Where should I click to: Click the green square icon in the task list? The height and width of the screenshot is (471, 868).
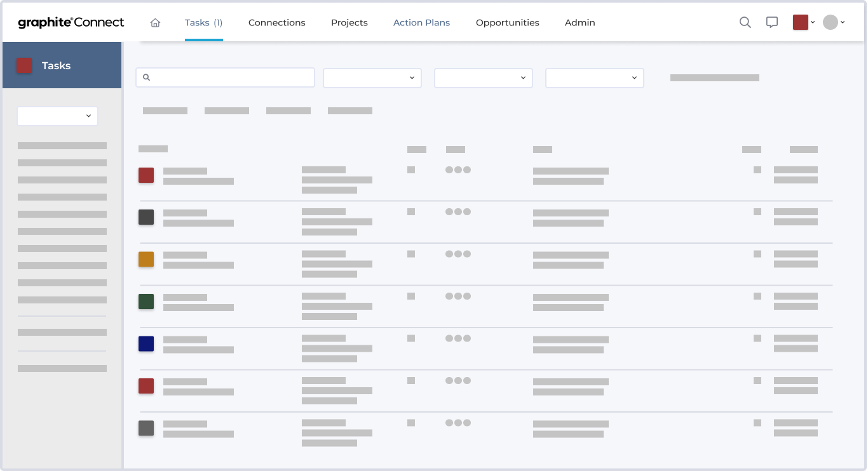tap(146, 302)
